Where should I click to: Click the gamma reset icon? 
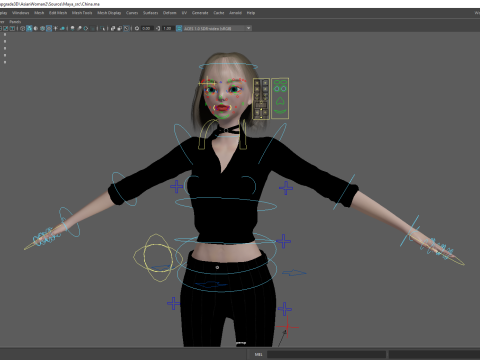click(x=158, y=28)
